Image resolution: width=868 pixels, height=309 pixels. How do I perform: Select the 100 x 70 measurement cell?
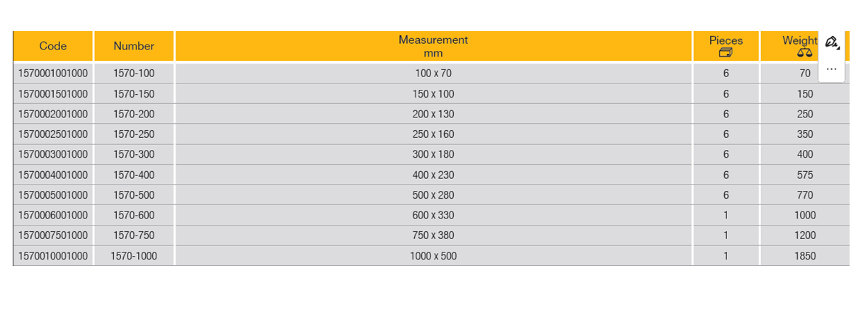433,74
